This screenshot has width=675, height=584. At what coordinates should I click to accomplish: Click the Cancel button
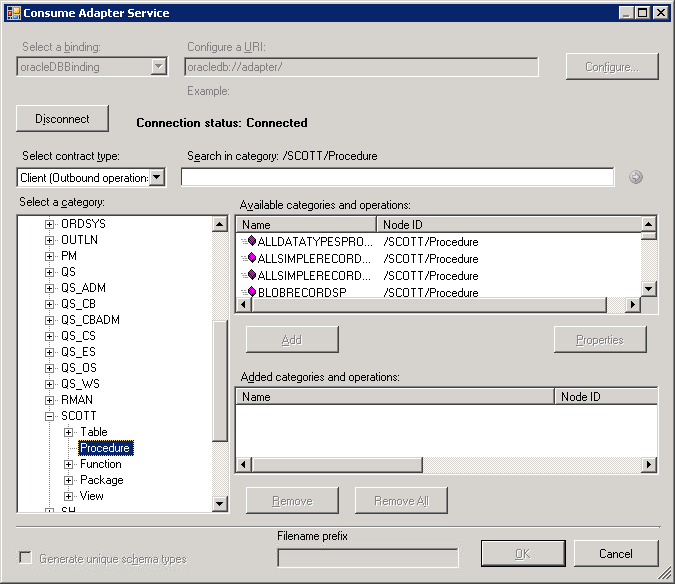(616, 553)
